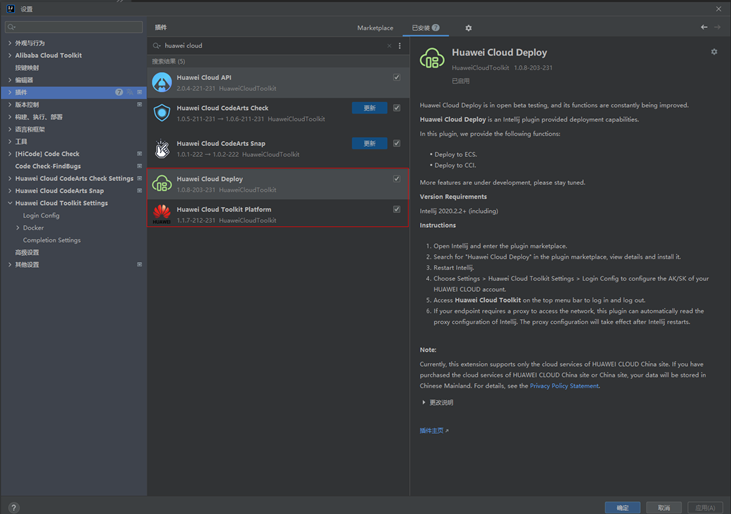
Task: Disable the Huawei Cloud API plugin checkbox
Action: point(397,77)
